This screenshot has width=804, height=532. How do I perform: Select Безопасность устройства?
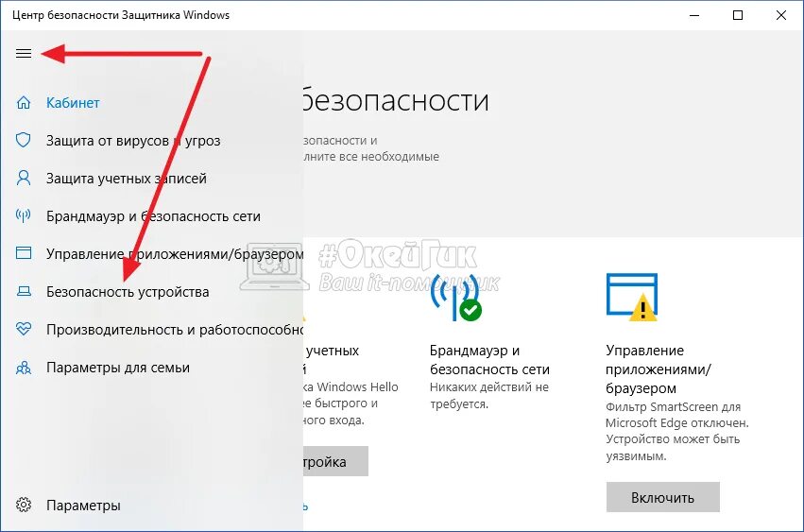click(128, 292)
